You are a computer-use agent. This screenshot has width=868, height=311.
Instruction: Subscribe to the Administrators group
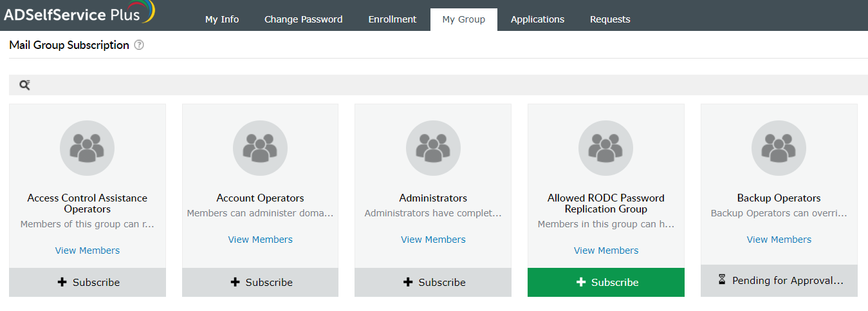[x=433, y=282]
